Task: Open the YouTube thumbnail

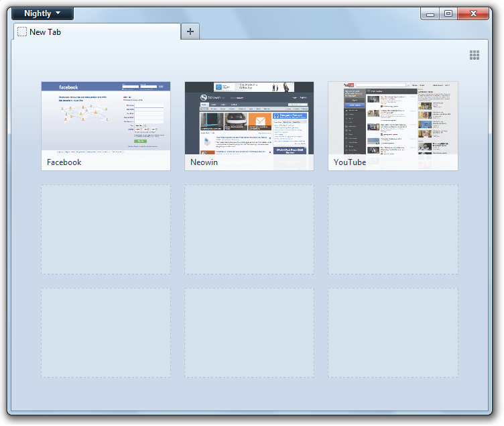Action: coord(393,126)
